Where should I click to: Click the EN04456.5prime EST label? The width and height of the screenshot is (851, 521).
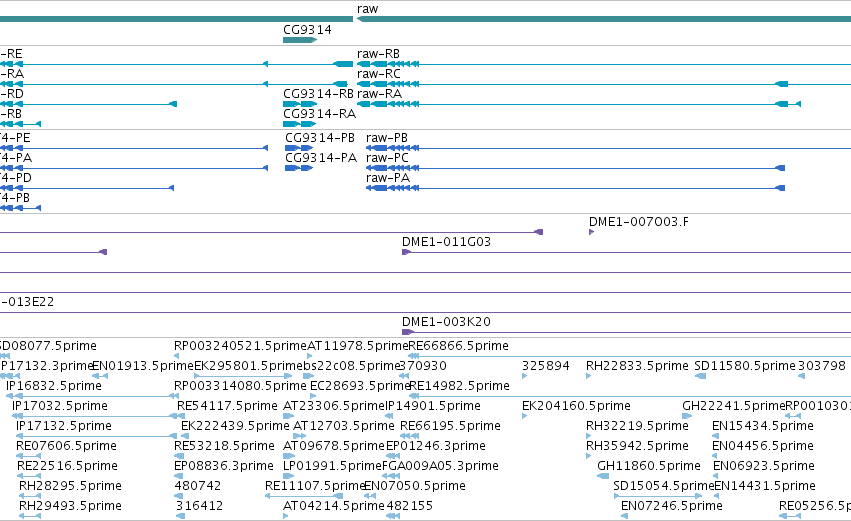click(763, 446)
